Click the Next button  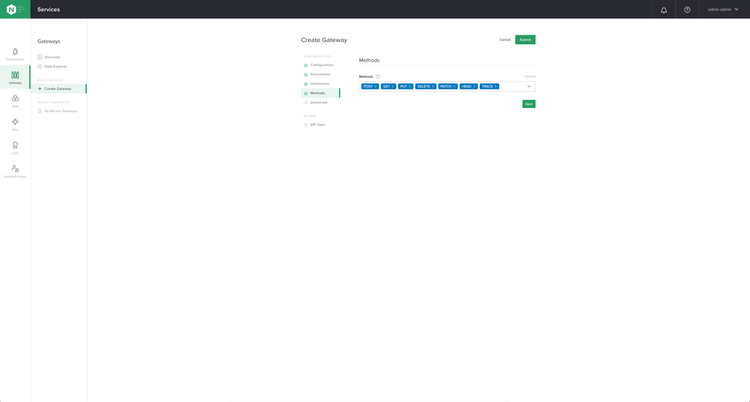pyautogui.click(x=529, y=104)
